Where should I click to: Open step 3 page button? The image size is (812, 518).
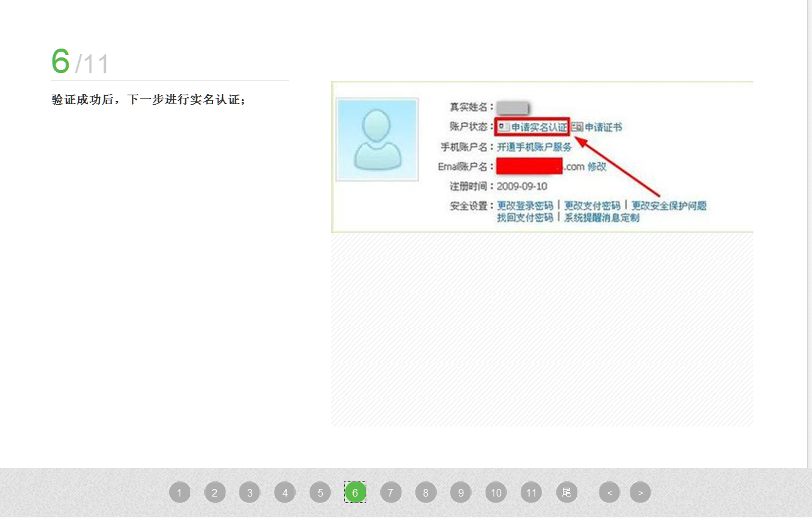point(250,492)
